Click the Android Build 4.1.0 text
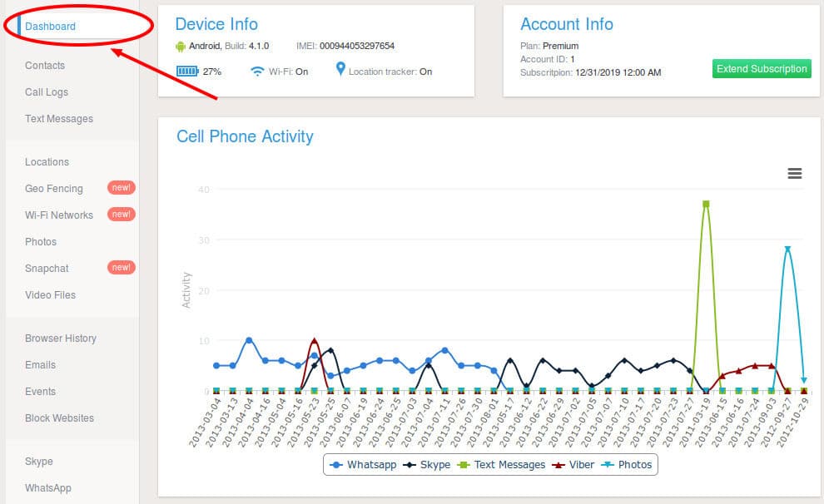 229,46
